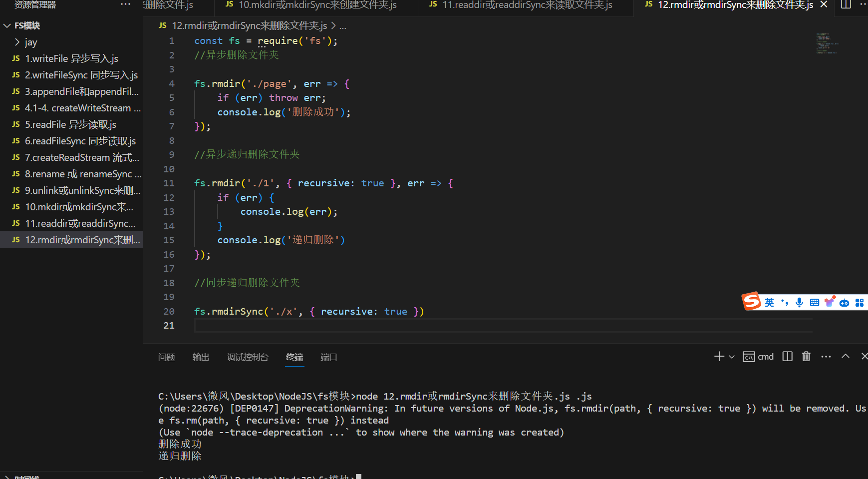The height and width of the screenshot is (479, 868).
Task: Toggle Sogou punctuation mode
Action: click(785, 303)
